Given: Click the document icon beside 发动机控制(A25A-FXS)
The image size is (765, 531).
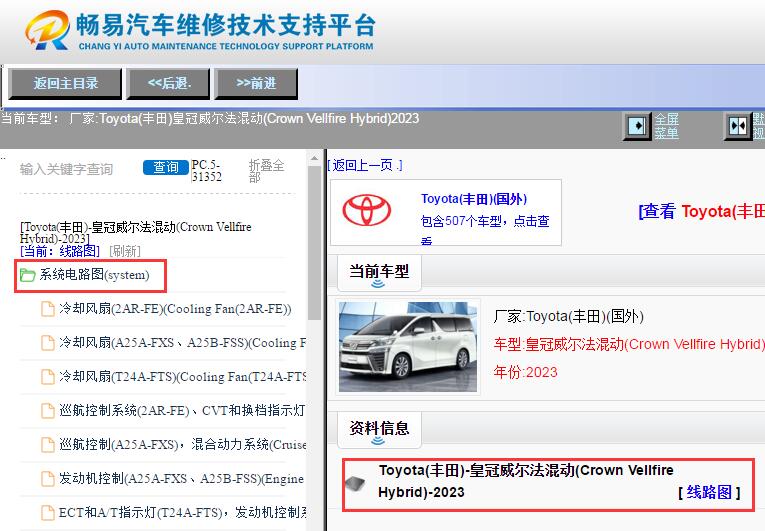Looking at the screenshot, I should pyautogui.click(x=47, y=479).
